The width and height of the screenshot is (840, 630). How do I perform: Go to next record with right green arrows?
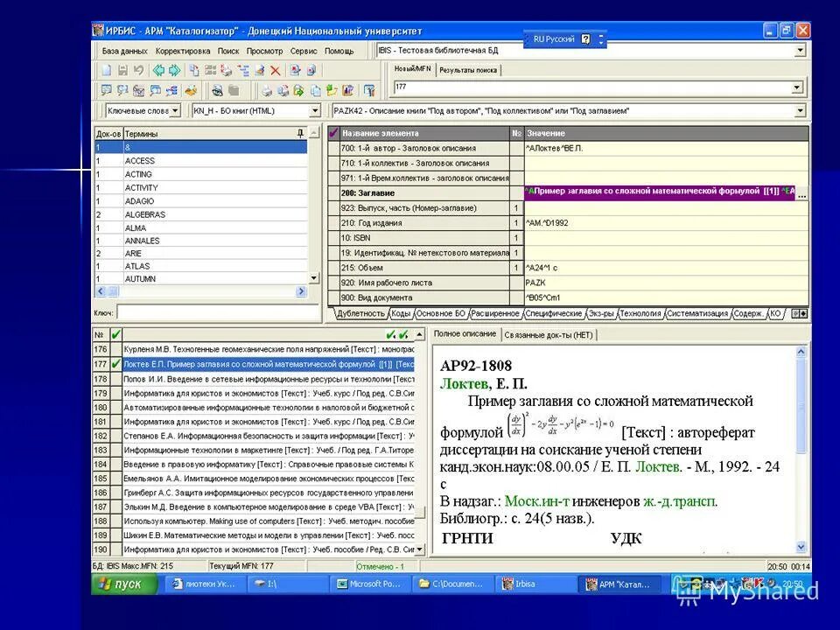(x=175, y=70)
